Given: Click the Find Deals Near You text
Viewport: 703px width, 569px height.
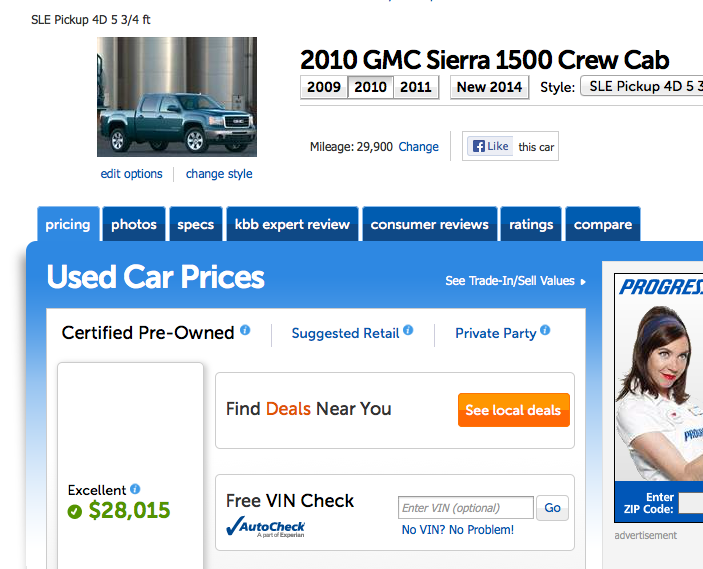Looking at the screenshot, I should point(308,409).
